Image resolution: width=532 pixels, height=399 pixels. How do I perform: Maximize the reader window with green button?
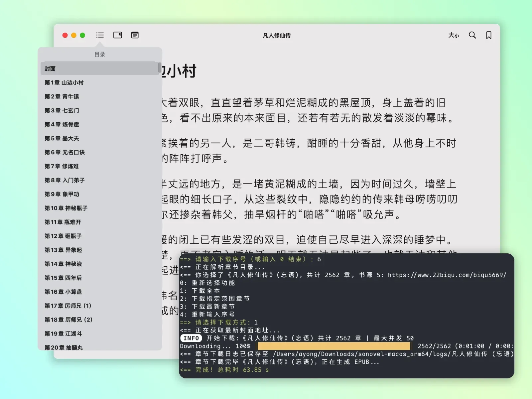click(82, 35)
